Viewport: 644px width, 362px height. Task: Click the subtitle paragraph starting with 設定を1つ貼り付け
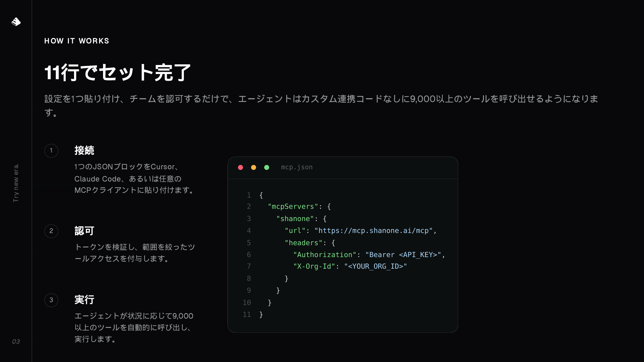point(321,106)
